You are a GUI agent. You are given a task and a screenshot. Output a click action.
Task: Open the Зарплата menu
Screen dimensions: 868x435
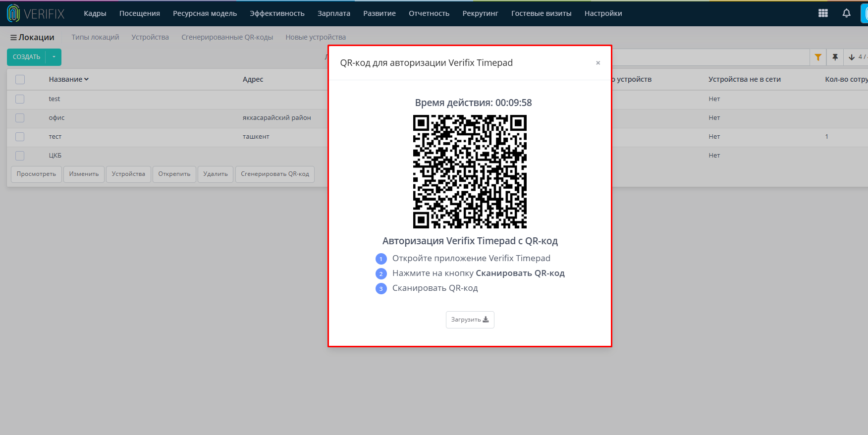(334, 13)
